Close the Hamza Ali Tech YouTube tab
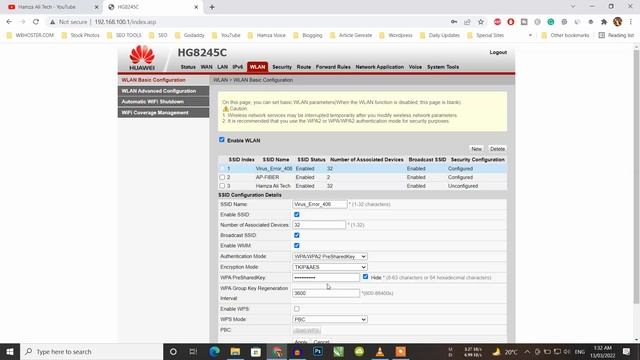 (97, 7)
